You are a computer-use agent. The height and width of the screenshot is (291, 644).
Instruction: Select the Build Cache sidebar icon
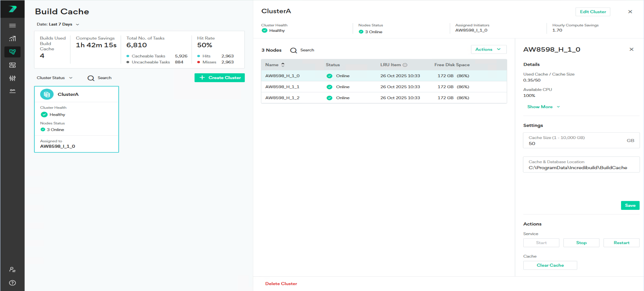pos(12,52)
